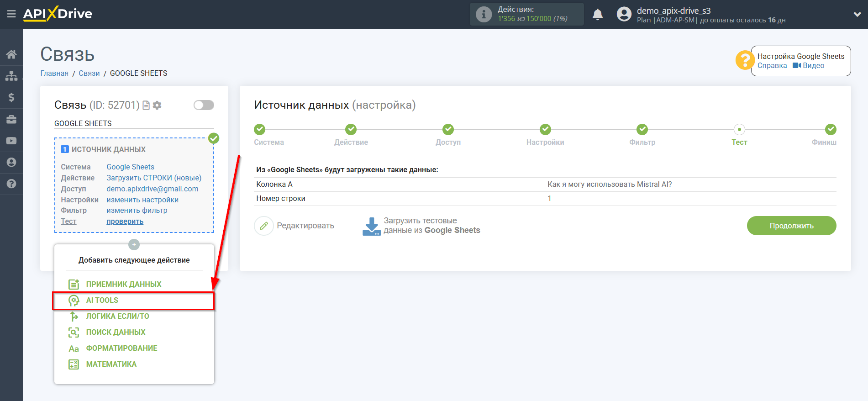Open the briefcase sidebar icon

tap(11, 119)
